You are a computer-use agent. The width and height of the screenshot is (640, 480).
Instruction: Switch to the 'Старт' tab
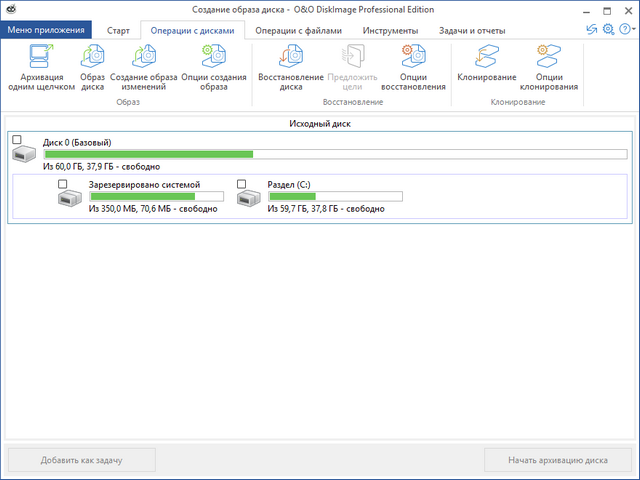pyautogui.click(x=118, y=30)
